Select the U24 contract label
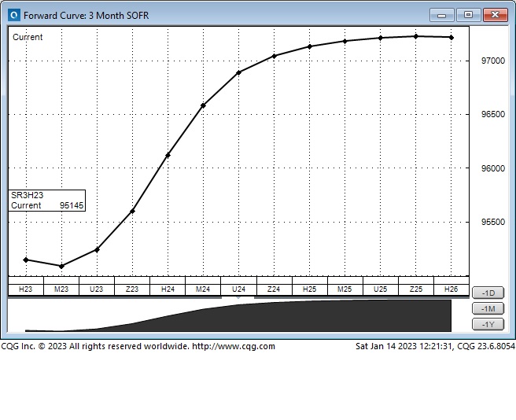Image resolution: width=516 pixels, height=420 pixels. click(x=238, y=289)
